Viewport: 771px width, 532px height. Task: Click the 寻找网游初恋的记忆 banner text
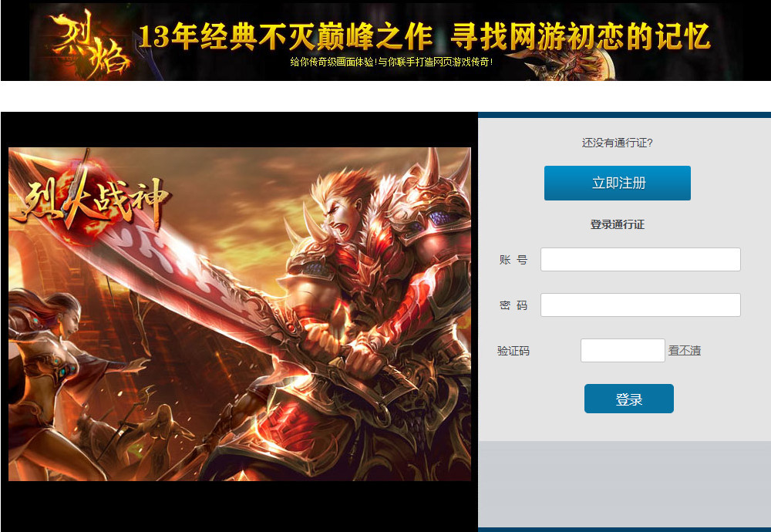[581, 37]
